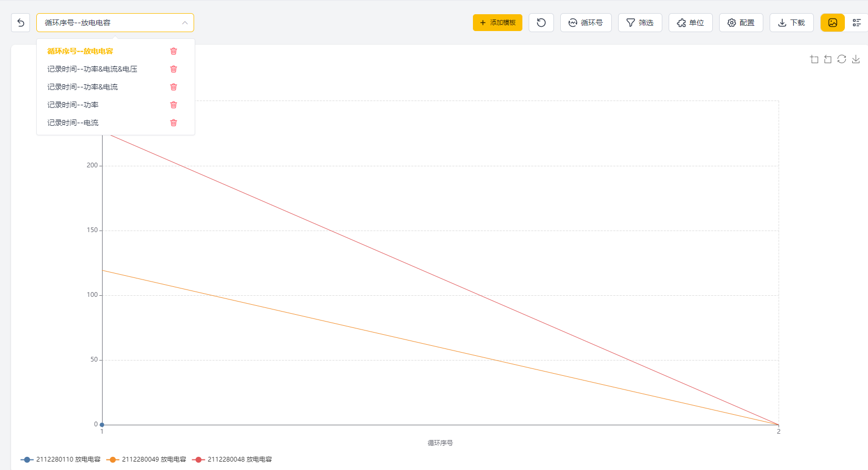Click the x-axis tick label 2
The width and height of the screenshot is (868, 470).
[x=779, y=432]
